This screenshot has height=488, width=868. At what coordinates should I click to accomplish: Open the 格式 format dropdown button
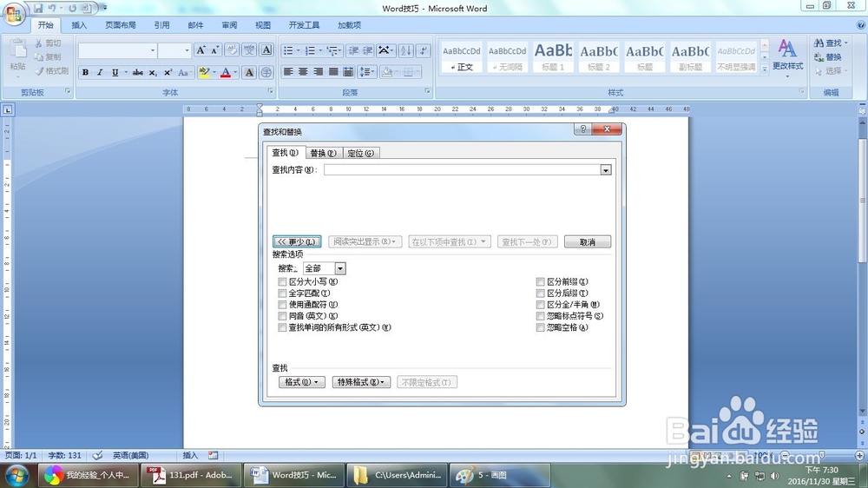302,382
